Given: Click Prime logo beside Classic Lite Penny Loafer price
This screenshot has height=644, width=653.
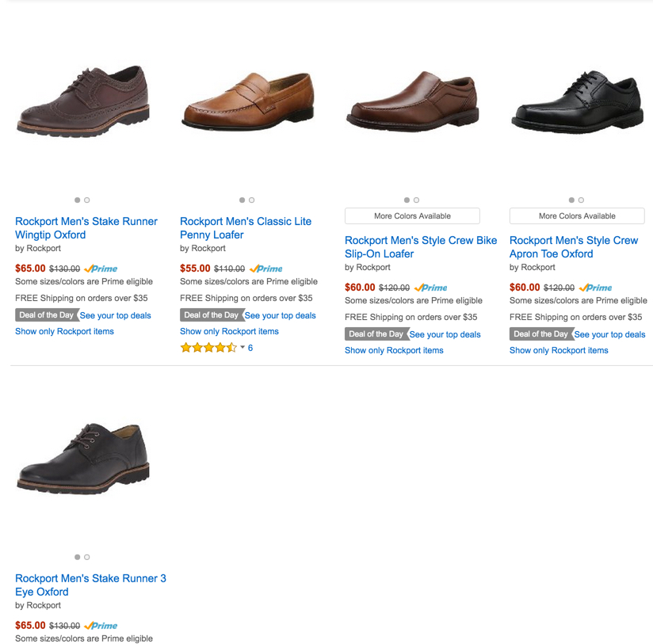Looking at the screenshot, I should click(265, 269).
